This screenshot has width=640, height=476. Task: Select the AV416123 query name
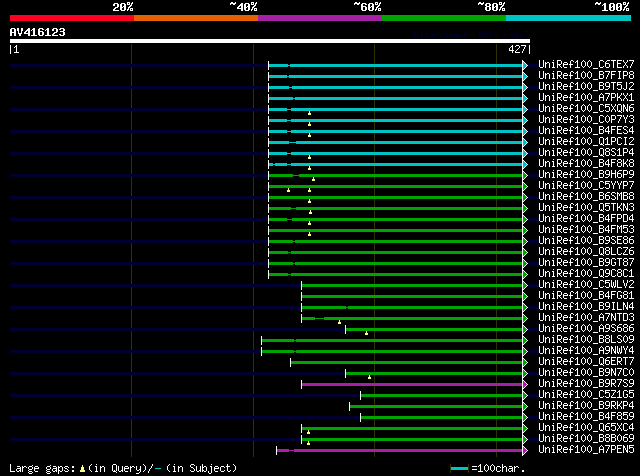[38, 32]
